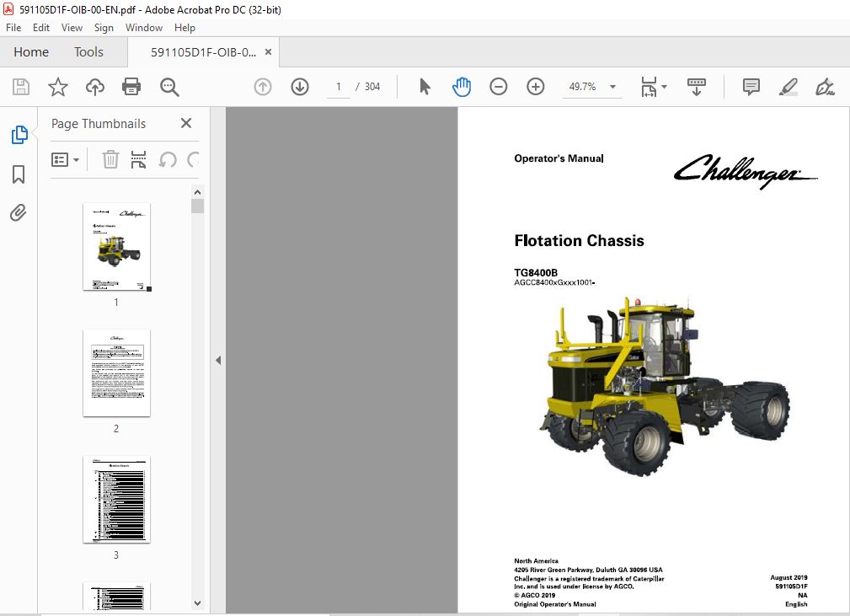Open the Find text magnifier tool

point(169,87)
